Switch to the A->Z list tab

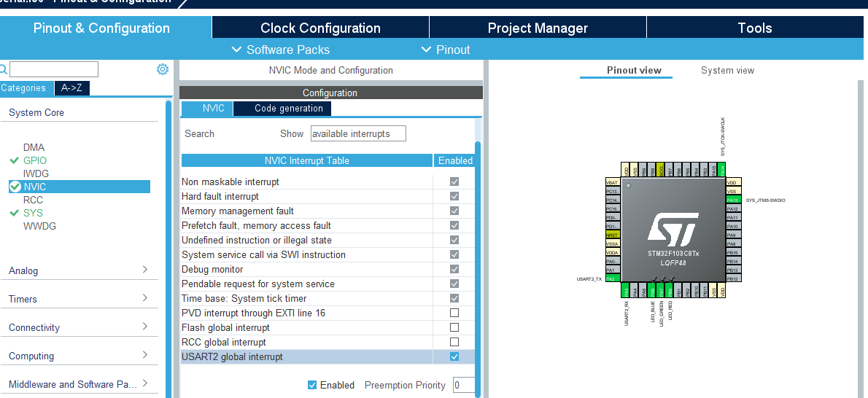pos(72,88)
